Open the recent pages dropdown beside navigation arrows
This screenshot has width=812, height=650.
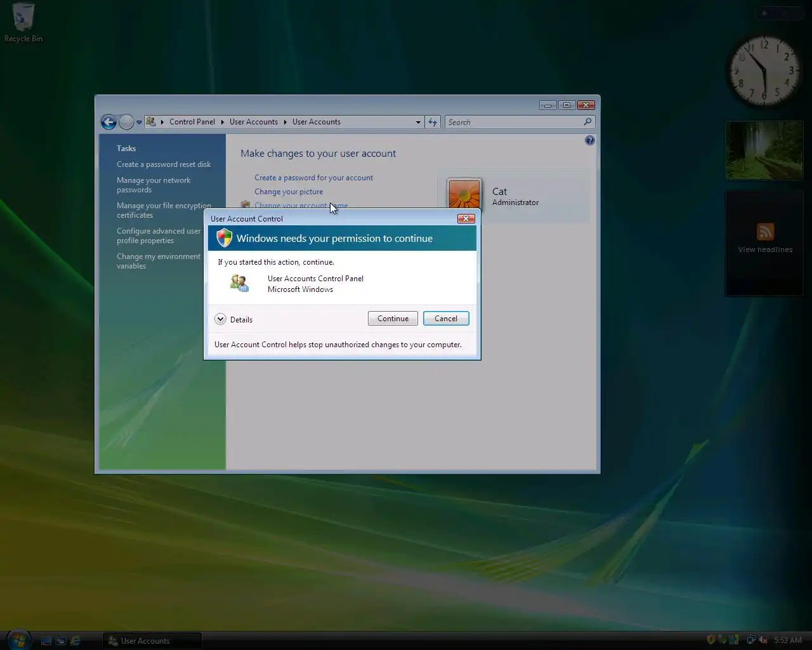139,123
